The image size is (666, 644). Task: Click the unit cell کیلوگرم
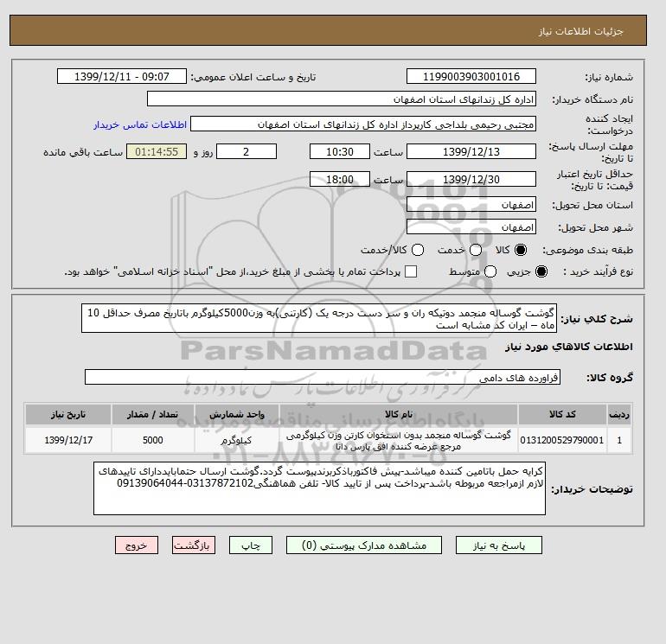[237, 440]
